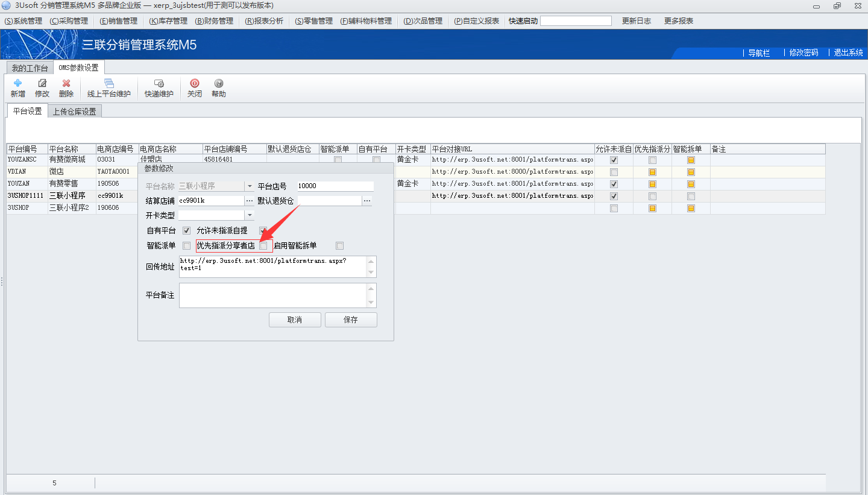Image resolution: width=868 pixels, height=495 pixels.
Task: Enable the 智能派单 checkbox in the dialog
Action: click(186, 245)
